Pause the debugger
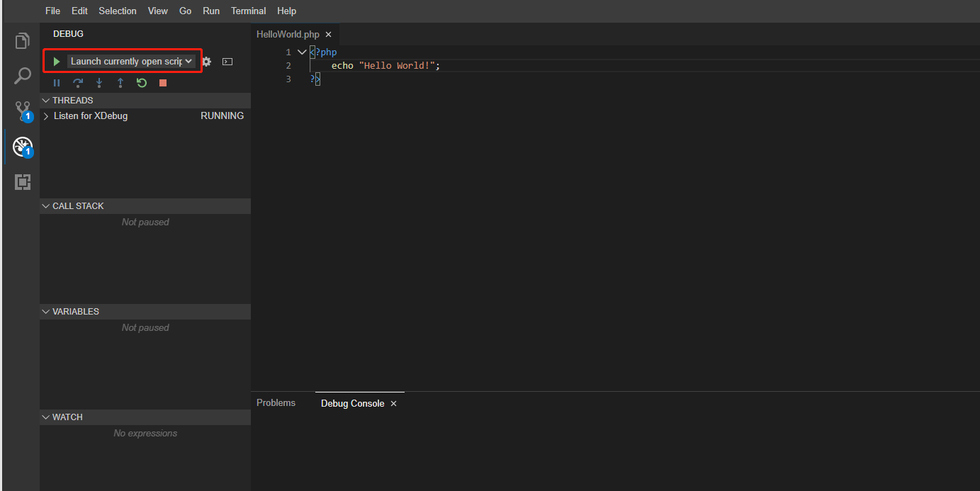Screen dimensions: 980x491 coord(57,83)
